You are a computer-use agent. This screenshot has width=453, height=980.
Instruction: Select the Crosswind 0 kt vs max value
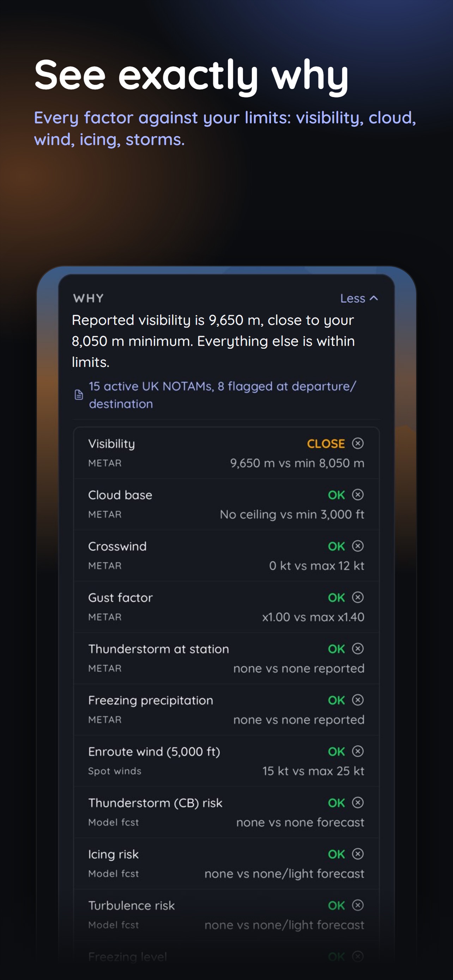(316, 566)
